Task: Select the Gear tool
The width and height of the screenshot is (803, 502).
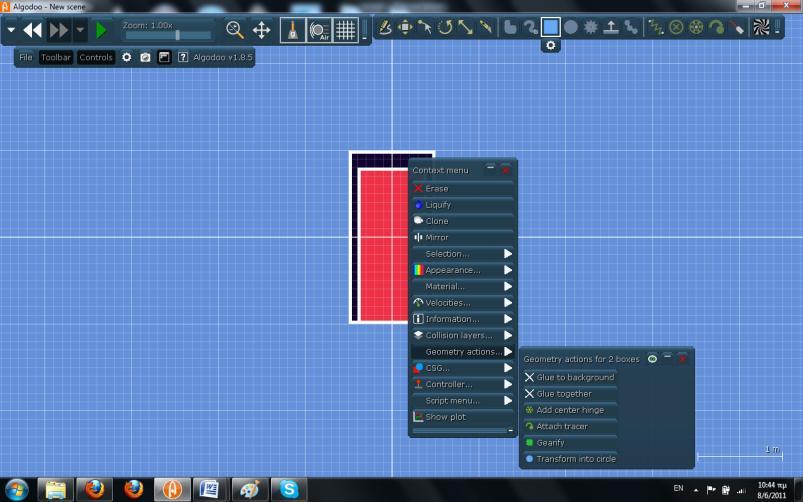Action: (590, 27)
